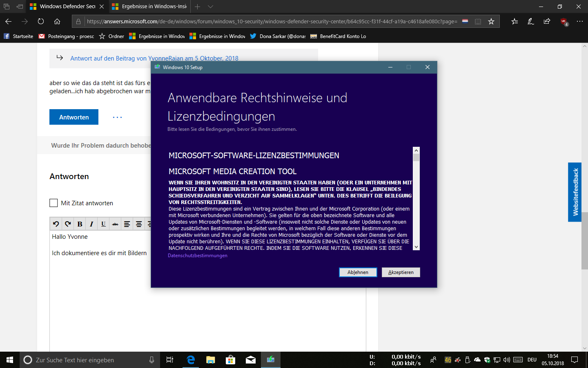Click the address bar URL
Screen dimensions: 588x368
[x=272, y=21]
